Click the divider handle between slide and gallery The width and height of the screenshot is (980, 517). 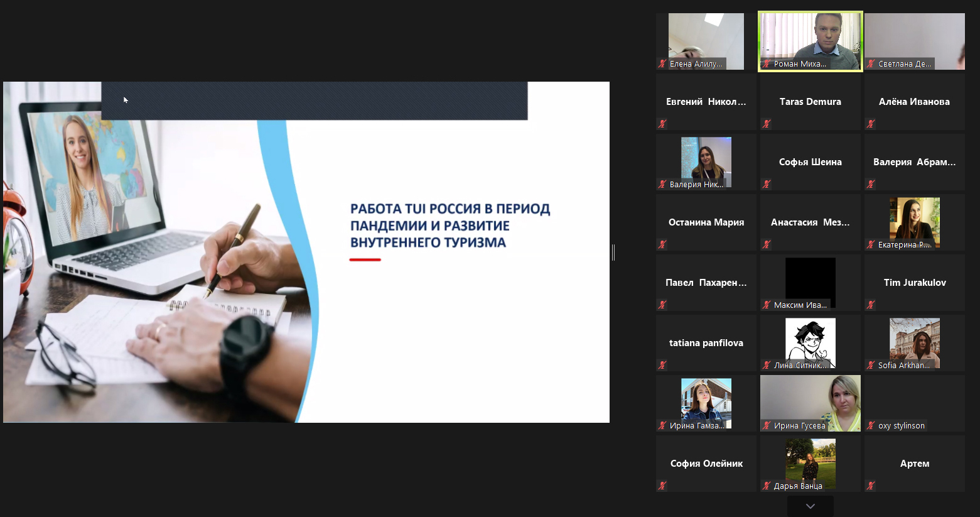tap(613, 253)
